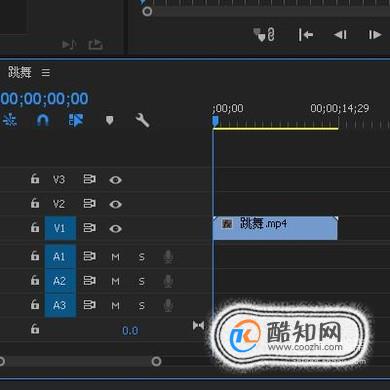Enable voice-over record on A2

pyautogui.click(x=168, y=281)
